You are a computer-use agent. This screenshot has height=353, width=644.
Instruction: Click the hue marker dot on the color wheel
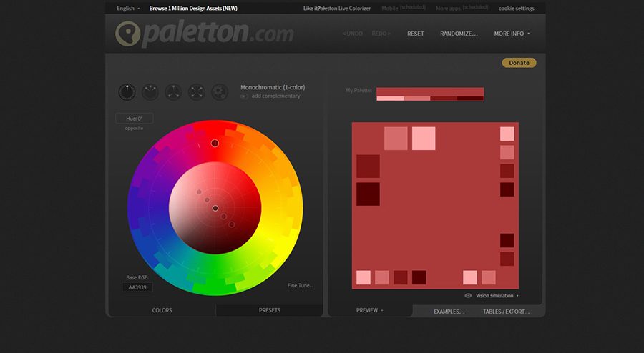tap(215, 144)
